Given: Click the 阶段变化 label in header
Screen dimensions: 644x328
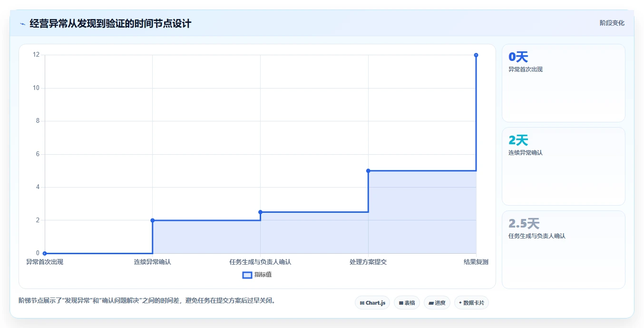Looking at the screenshot, I should tap(612, 23).
